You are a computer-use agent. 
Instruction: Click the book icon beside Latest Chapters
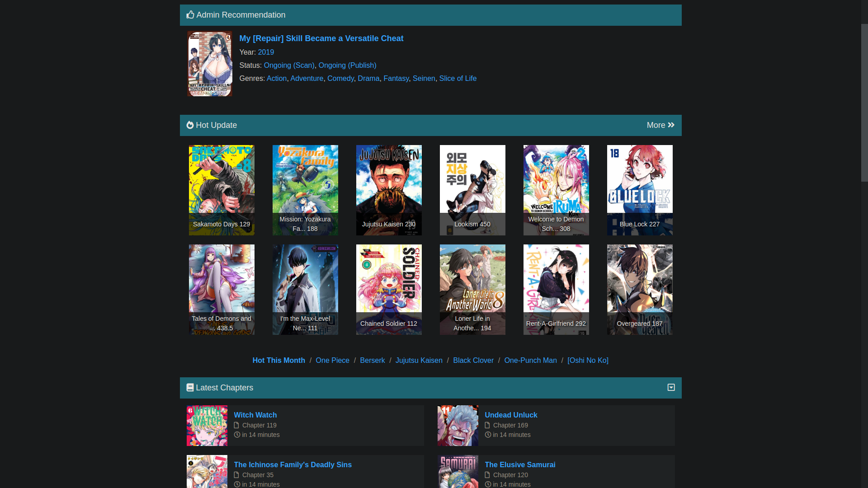190,388
